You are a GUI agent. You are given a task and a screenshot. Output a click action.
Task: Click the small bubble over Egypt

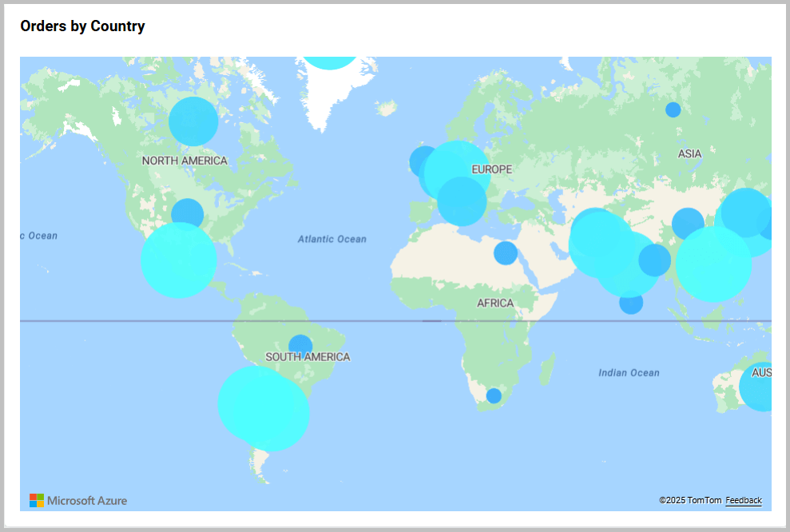tap(506, 252)
